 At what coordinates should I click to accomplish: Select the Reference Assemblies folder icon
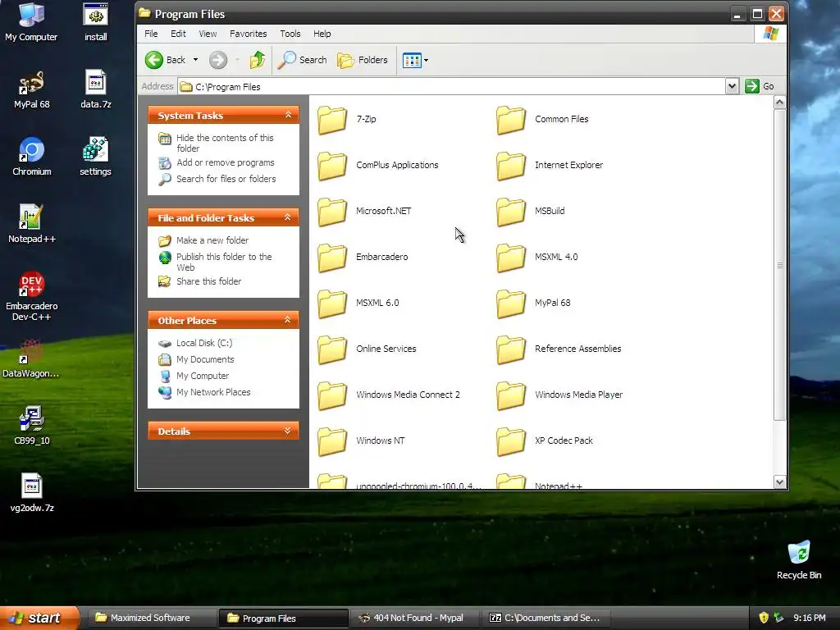[x=511, y=349]
